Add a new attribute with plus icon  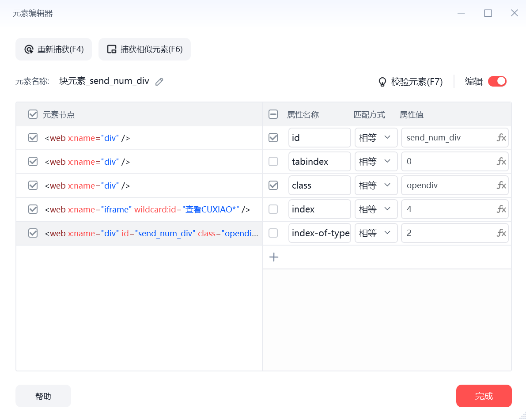click(274, 257)
